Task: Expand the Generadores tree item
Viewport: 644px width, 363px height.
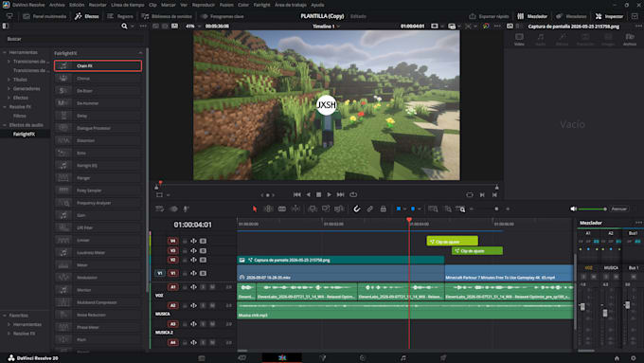Action: tap(9, 89)
